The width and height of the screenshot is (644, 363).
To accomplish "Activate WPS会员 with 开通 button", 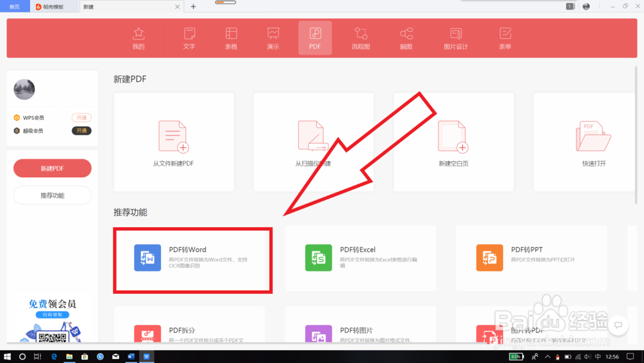I will pos(81,117).
